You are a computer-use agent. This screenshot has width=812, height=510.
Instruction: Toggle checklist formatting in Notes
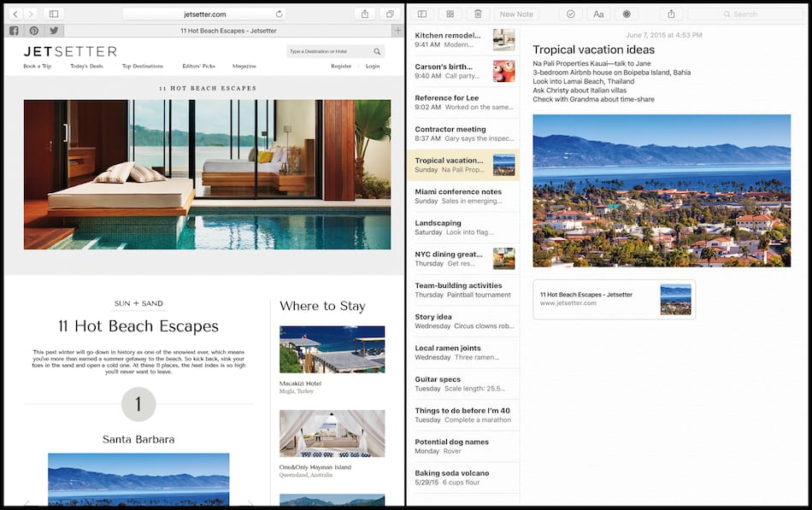click(570, 14)
